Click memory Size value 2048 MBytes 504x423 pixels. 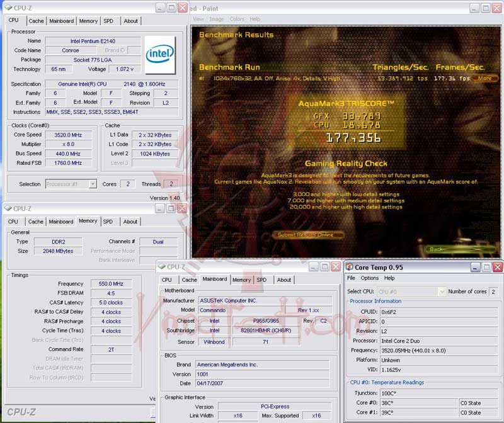tap(58, 251)
